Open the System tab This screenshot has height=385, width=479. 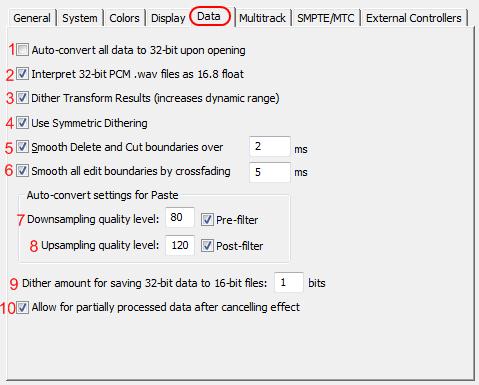coord(80,18)
